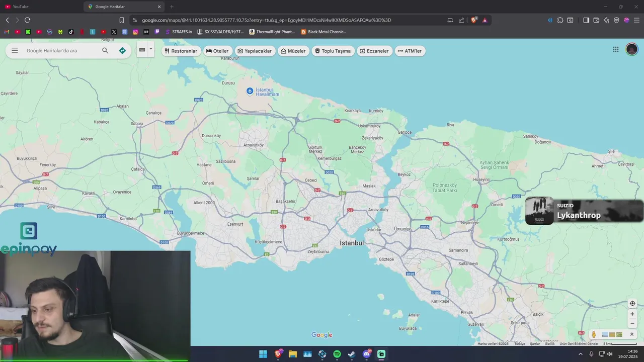The height and width of the screenshot is (362, 644).
Task: Open directions with the blue arrow icon
Action: (x=122, y=51)
